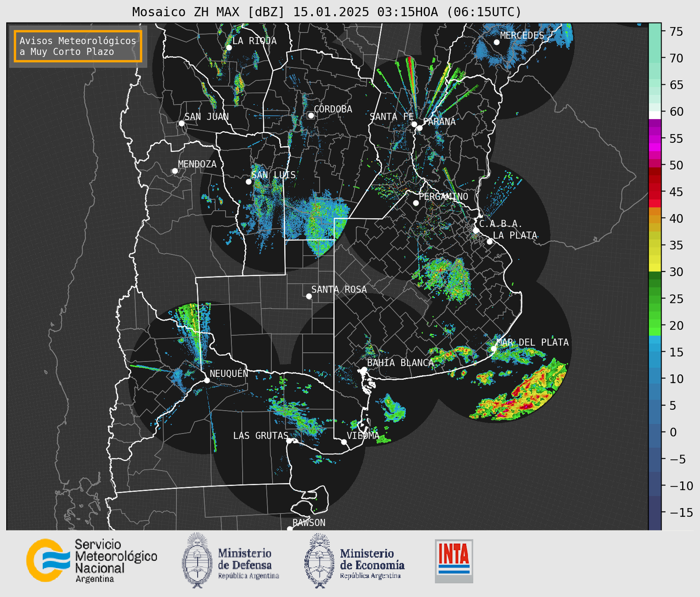Click the MENDOZA city marker dot
The width and height of the screenshot is (700, 597).
(175, 171)
